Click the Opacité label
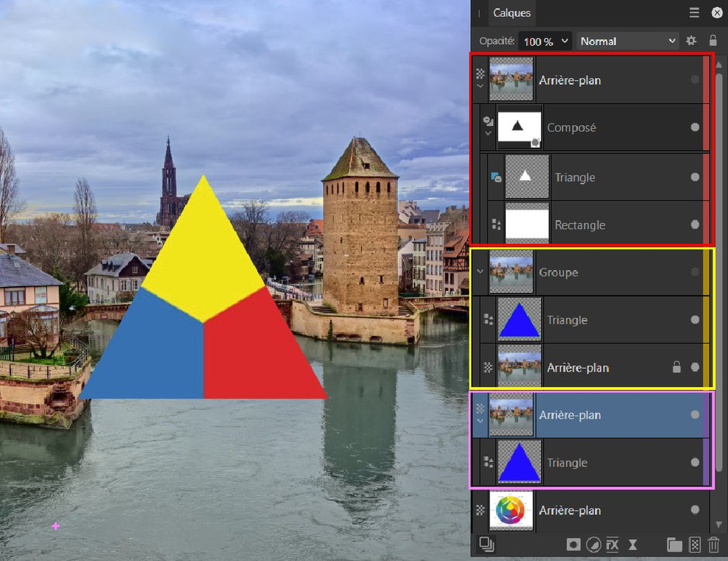728x561 pixels. (497, 41)
